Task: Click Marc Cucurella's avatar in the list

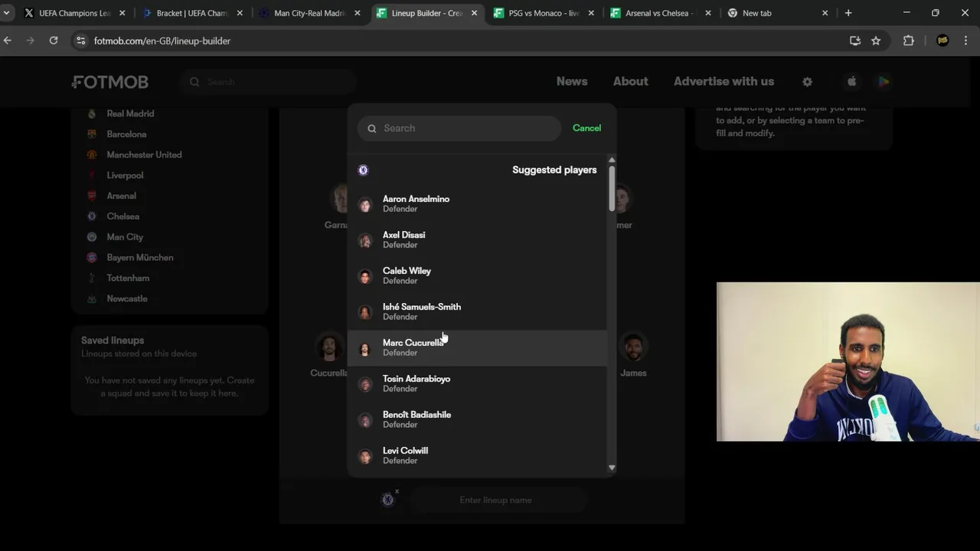Action: 365,348
